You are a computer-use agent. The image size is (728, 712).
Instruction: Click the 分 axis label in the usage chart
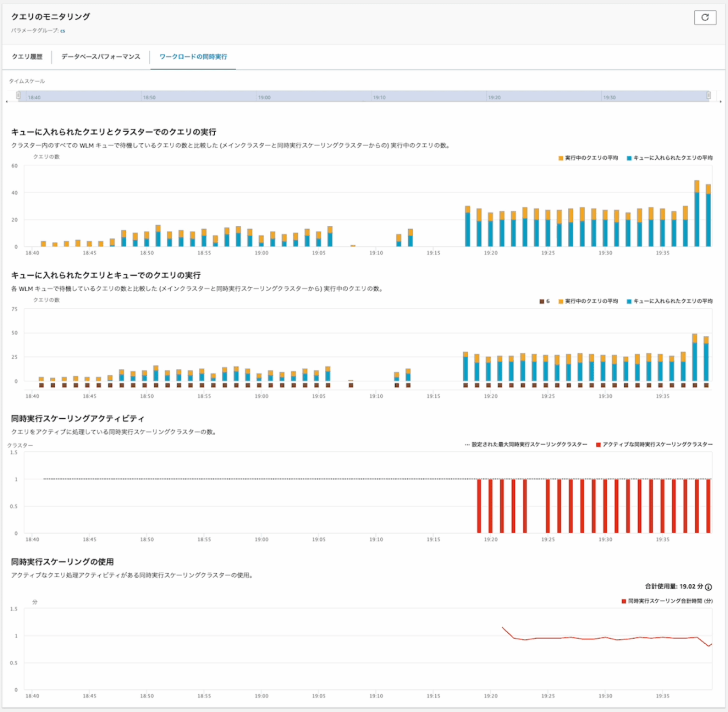pos(35,602)
